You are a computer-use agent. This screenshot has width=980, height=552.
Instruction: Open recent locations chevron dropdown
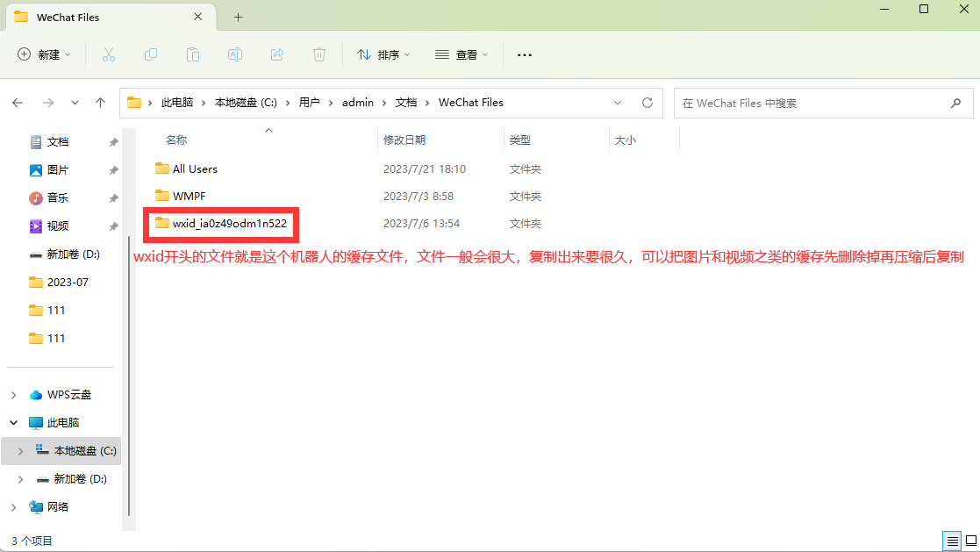[x=75, y=103]
